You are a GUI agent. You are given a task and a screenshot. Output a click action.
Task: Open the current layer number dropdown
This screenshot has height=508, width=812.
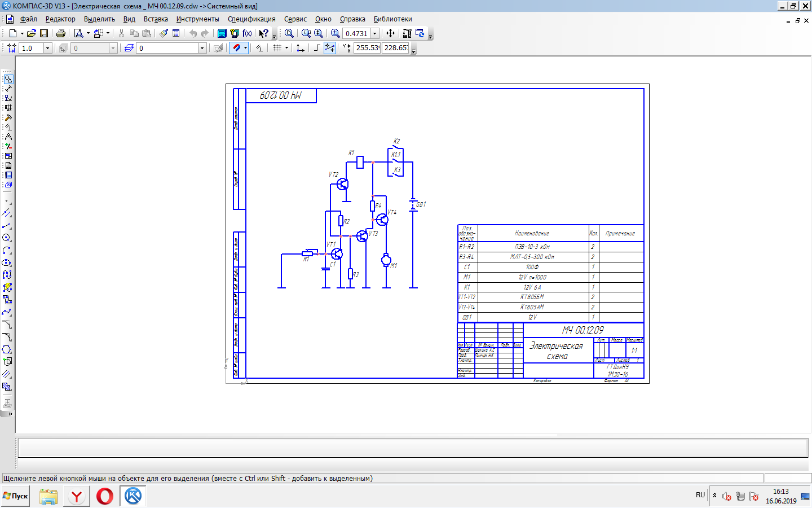[202, 48]
